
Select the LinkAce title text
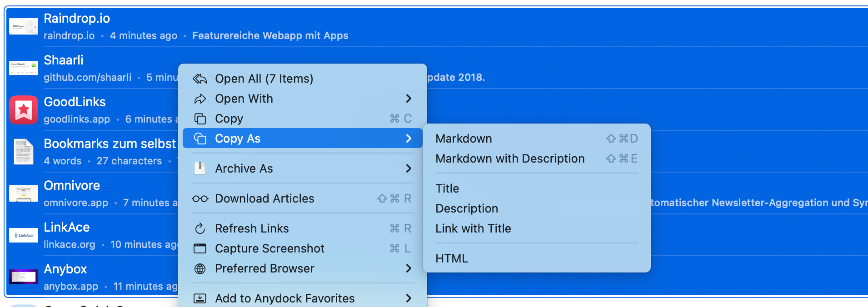click(x=67, y=227)
